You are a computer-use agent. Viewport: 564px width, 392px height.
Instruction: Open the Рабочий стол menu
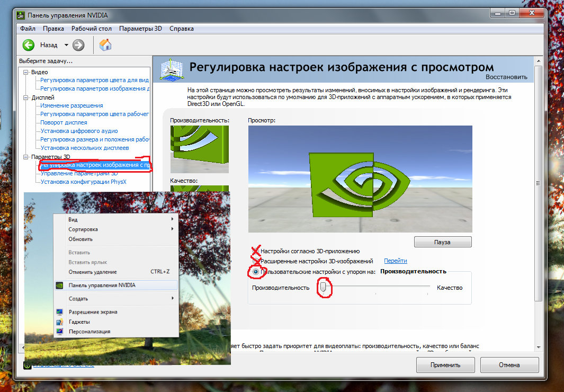92,29
